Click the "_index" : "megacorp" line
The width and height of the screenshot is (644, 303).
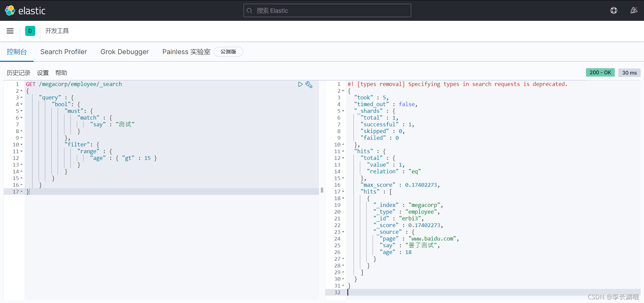408,205
